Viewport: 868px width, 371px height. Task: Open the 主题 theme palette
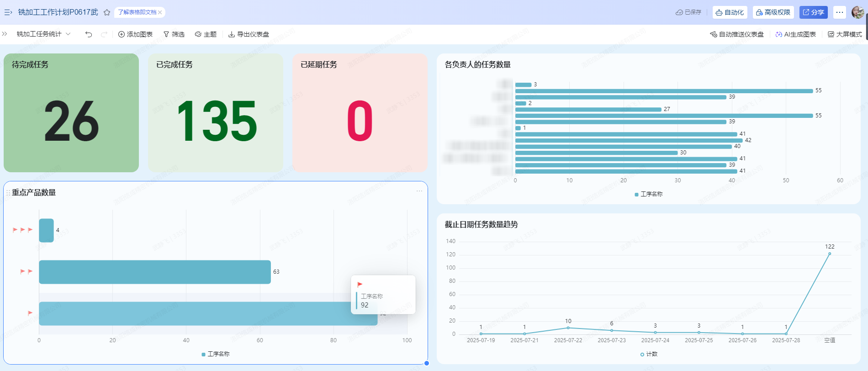[206, 34]
